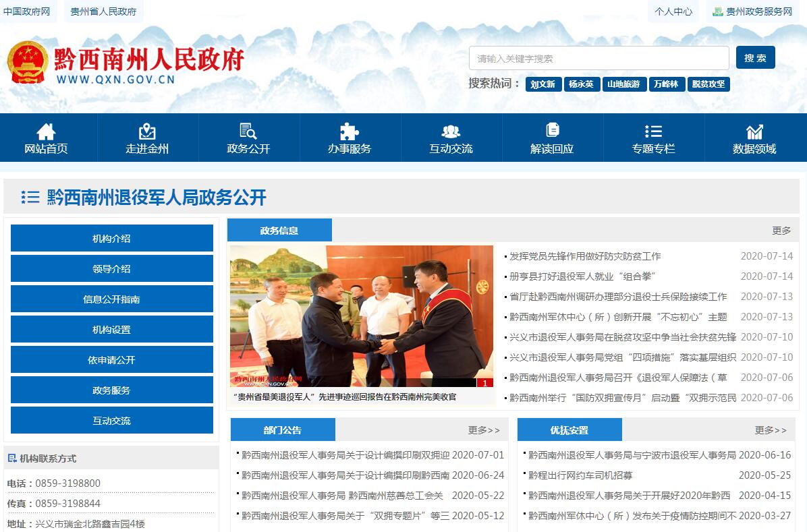Click the map pin icon above 走进金州
Image resolution: width=807 pixels, height=532 pixels.
(147, 131)
